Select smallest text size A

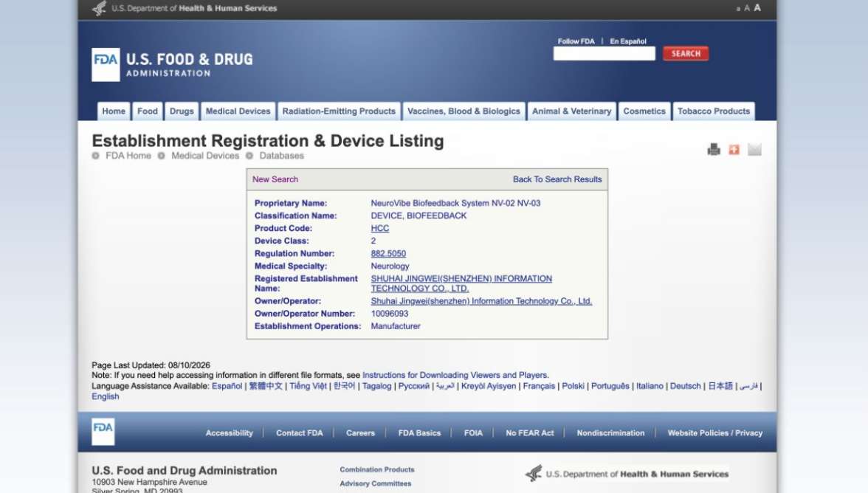point(738,9)
